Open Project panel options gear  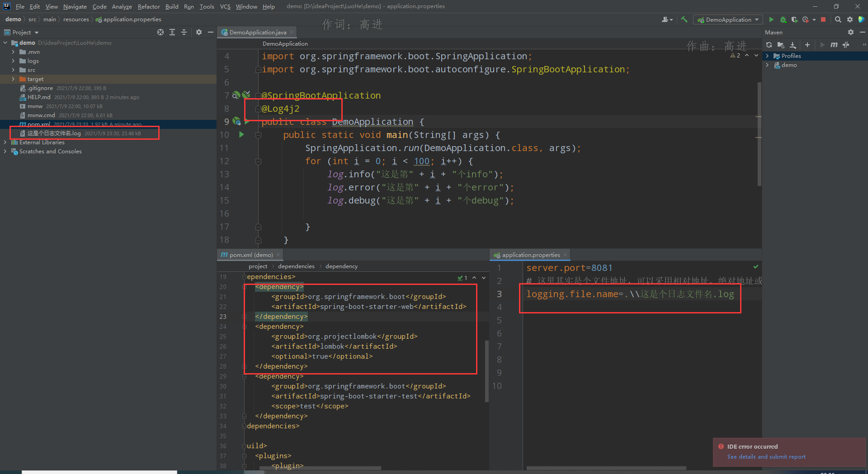pos(199,32)
